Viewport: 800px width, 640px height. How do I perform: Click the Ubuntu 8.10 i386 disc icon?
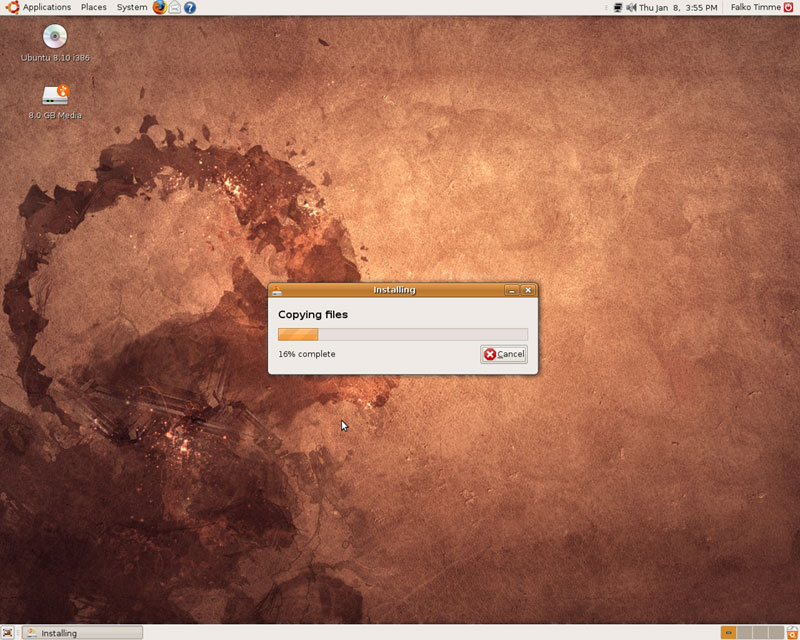55,36
